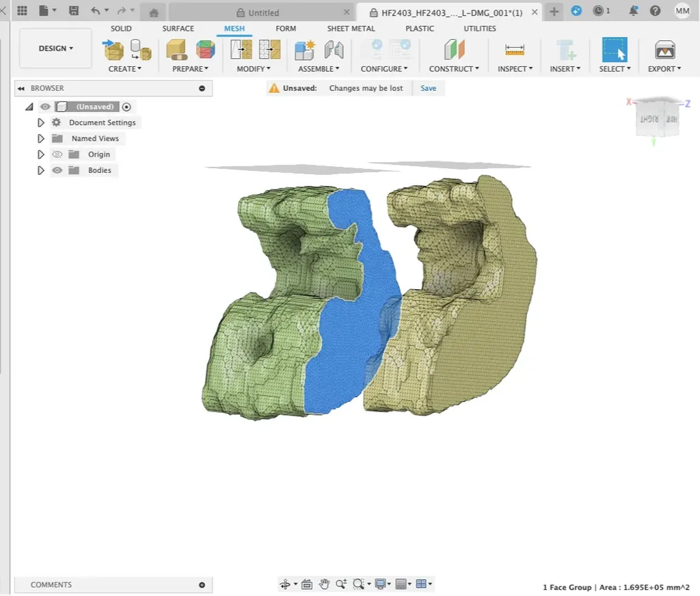700x596 pixels.
Task: Select the Measure tool under Inspect
Action: pyautogui.click(x=514, y=50)
